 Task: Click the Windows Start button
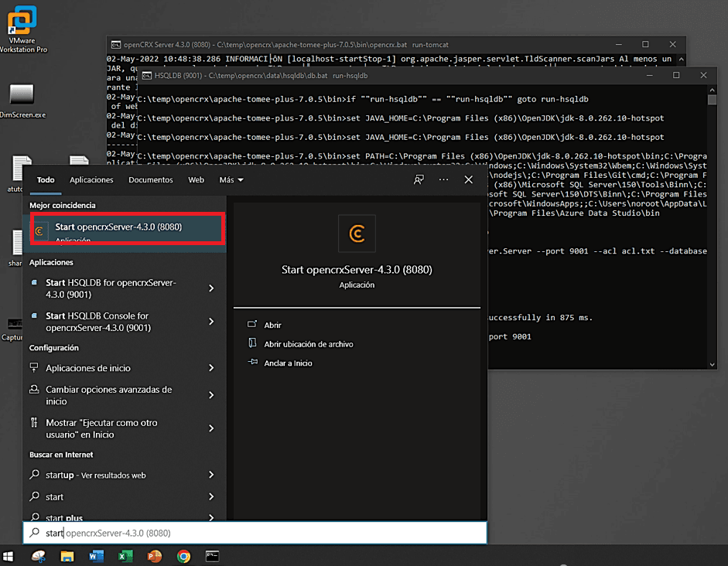[10, 556]
